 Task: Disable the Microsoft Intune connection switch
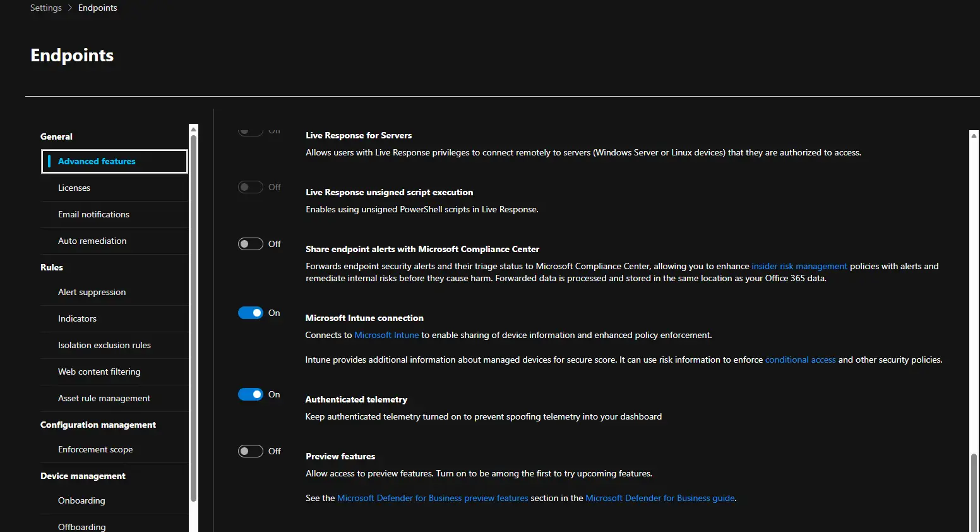tap(251, 313)
